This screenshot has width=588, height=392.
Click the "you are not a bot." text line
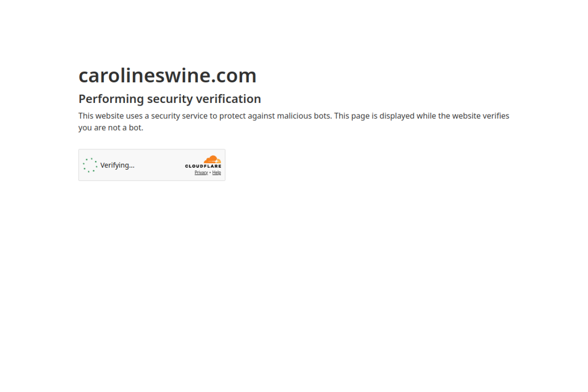(111, 128)
